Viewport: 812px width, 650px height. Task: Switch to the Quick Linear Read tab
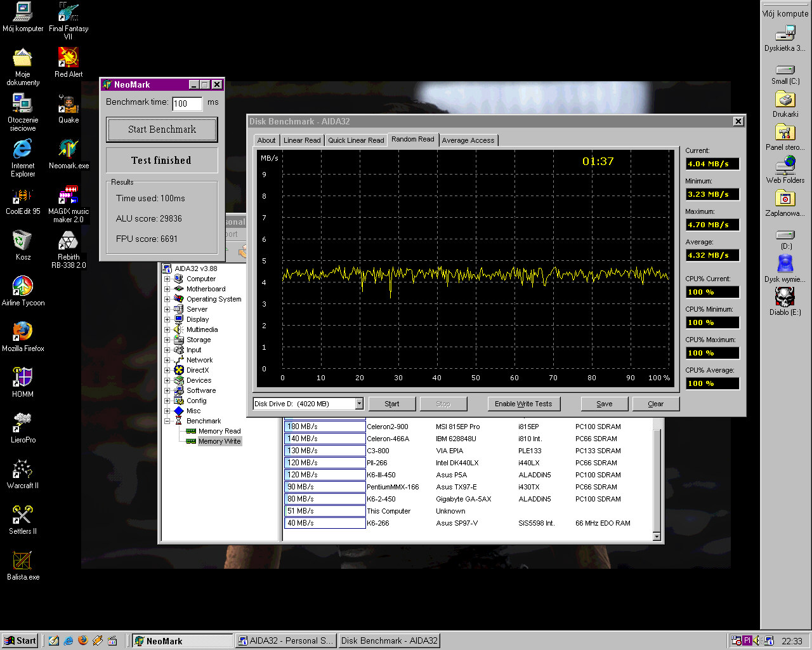356,140
